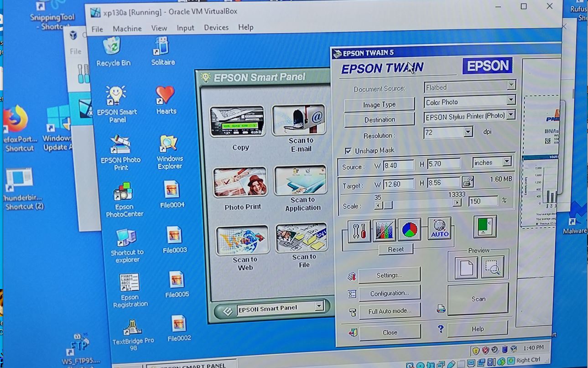
Task: Click the Image Type button
Action: [379, 104]
